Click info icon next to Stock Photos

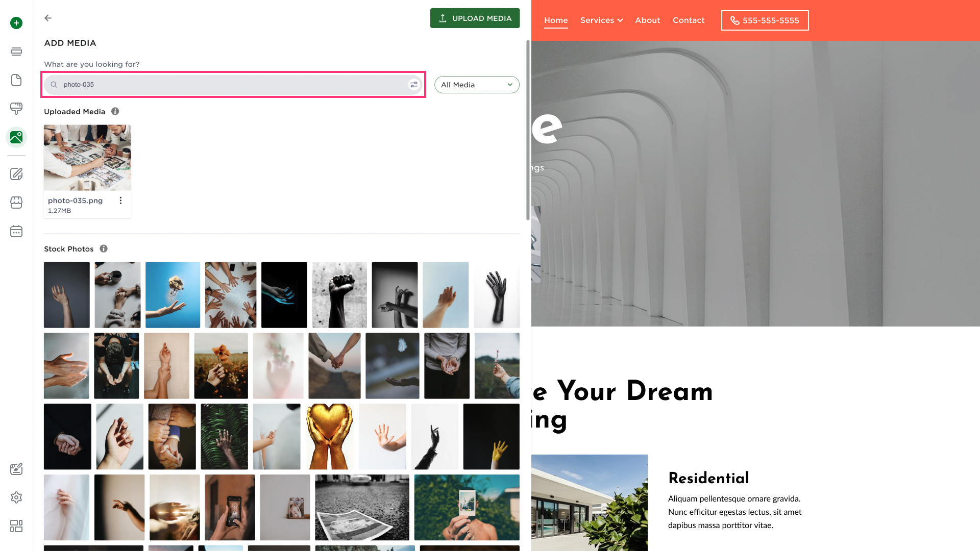tap(104, 248)
